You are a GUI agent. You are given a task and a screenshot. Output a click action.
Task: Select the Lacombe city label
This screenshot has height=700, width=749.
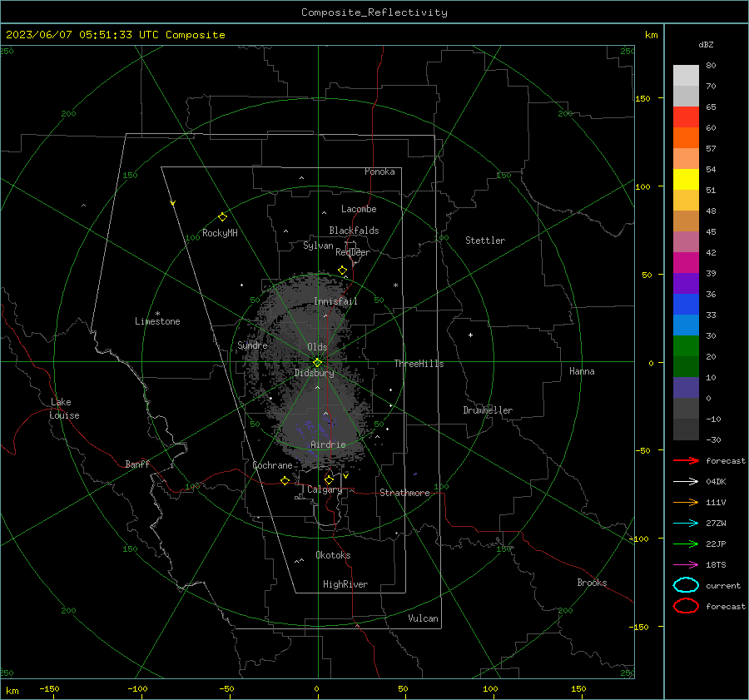359,209
